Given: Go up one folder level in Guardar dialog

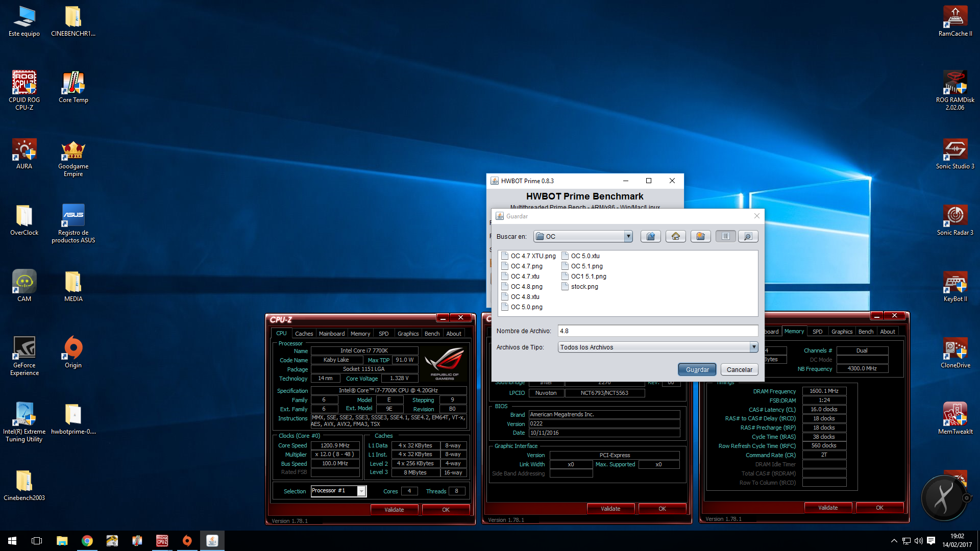Looking at the screenshot, I should click(650, 236).
